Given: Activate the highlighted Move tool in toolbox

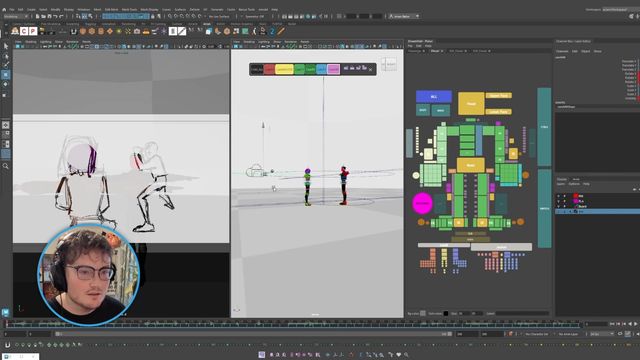Looking at the screenshot, I should pos(6,75).
